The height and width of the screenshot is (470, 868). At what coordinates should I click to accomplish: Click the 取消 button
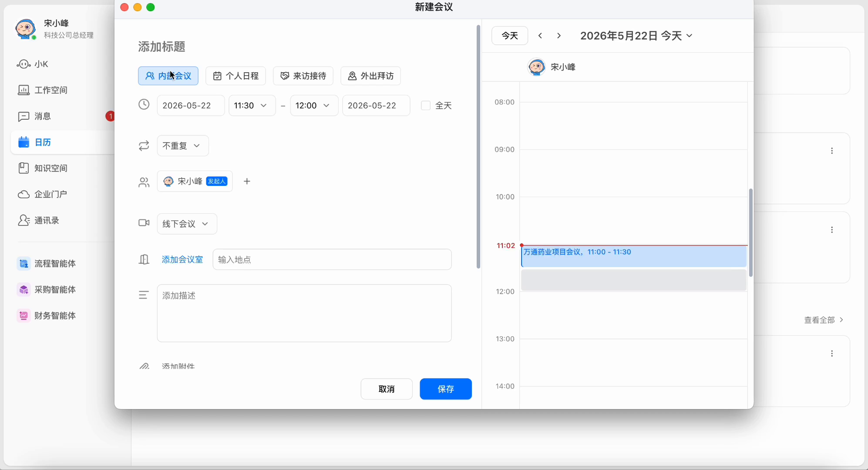coord(387,389)
